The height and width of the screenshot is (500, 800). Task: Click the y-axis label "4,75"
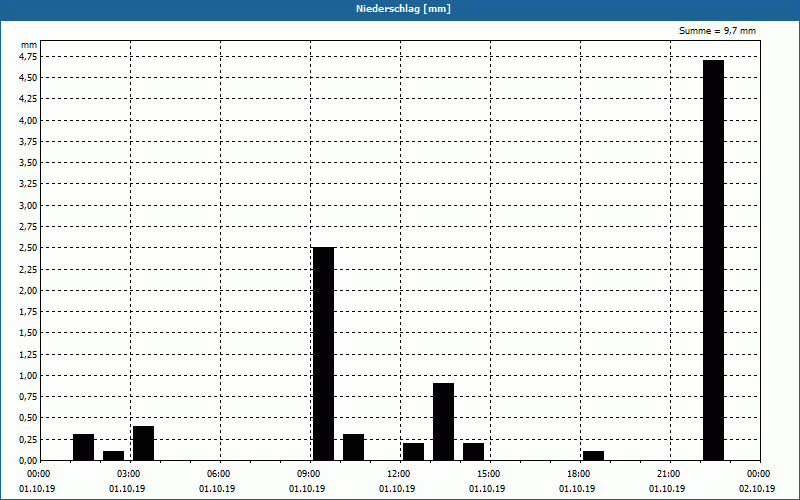pos(28,56)
